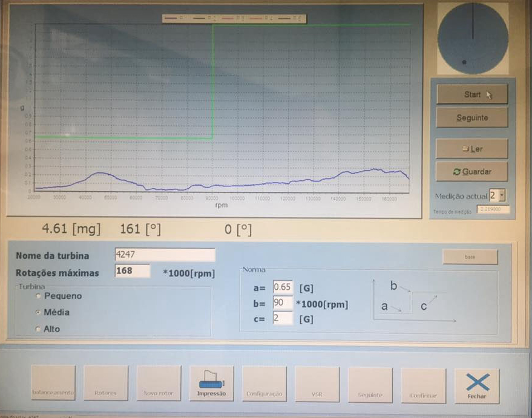The width and height of the screenshot is (532, 418).
Task: Click Ler to load a measurement
Action: pyautogui.click(x=472, y=149)
